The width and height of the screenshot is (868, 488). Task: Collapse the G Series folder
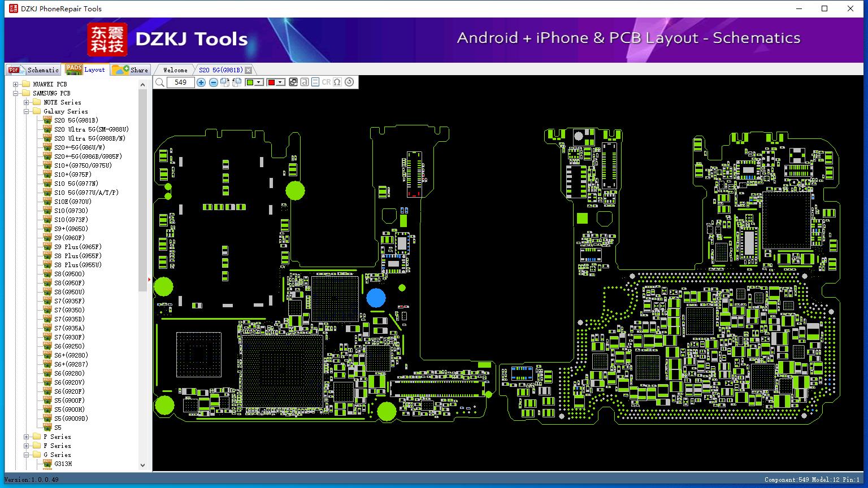(27, 455)
